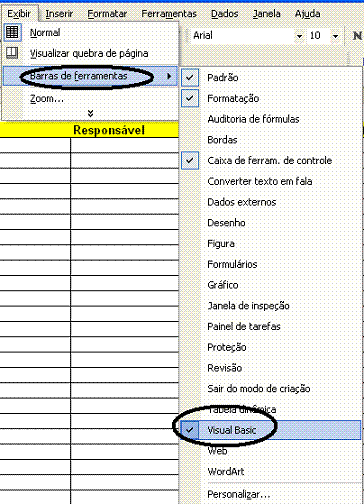The image size is (364, 504).
Task: Show the Dados externos toolbar
Action: tap(271, 202)
